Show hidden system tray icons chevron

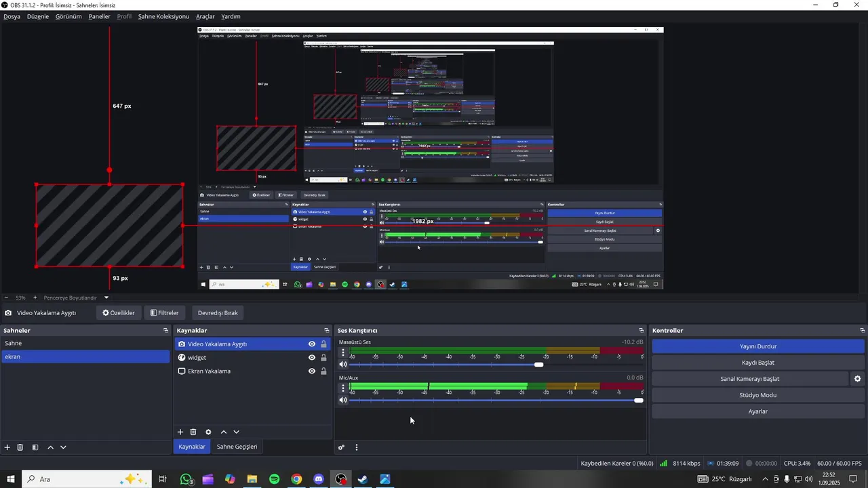point(766,479)
